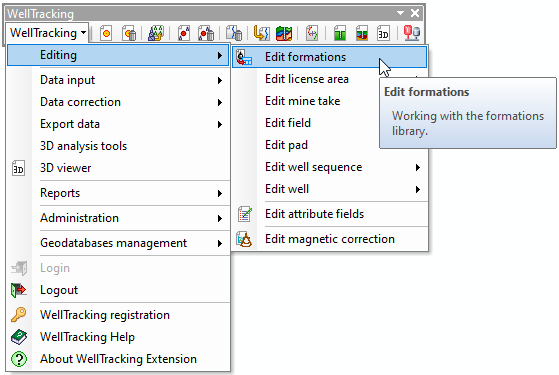Click the key icon for WellTracking registration

tap(19, 315)
